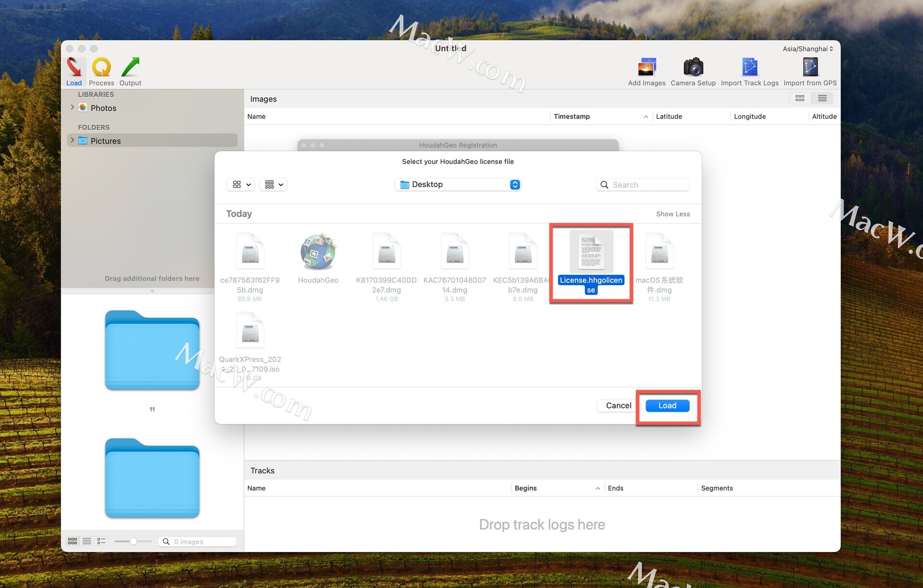Screen dimensions: 923x588
Task: Switch Images pane to grid view
Action: click(800, 98)
